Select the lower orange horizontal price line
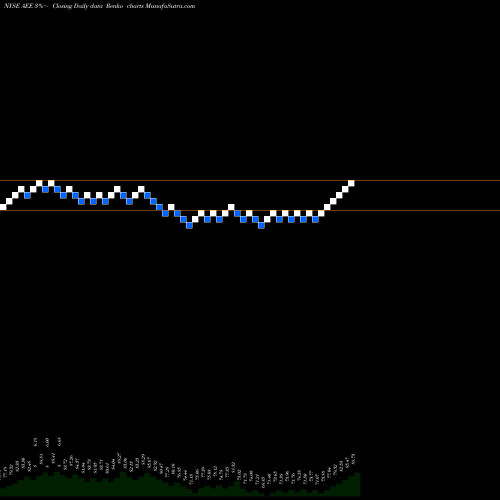 [250, 211]
